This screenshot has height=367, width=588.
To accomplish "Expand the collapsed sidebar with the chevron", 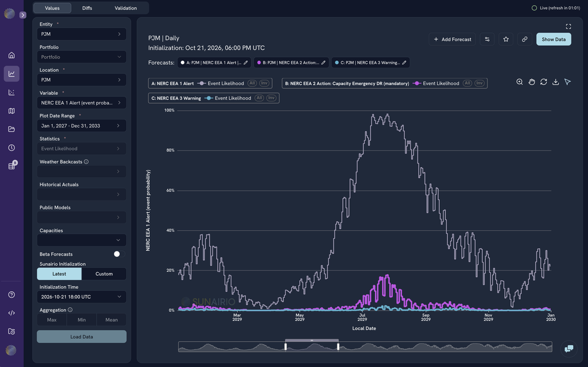I will (23, 15).
